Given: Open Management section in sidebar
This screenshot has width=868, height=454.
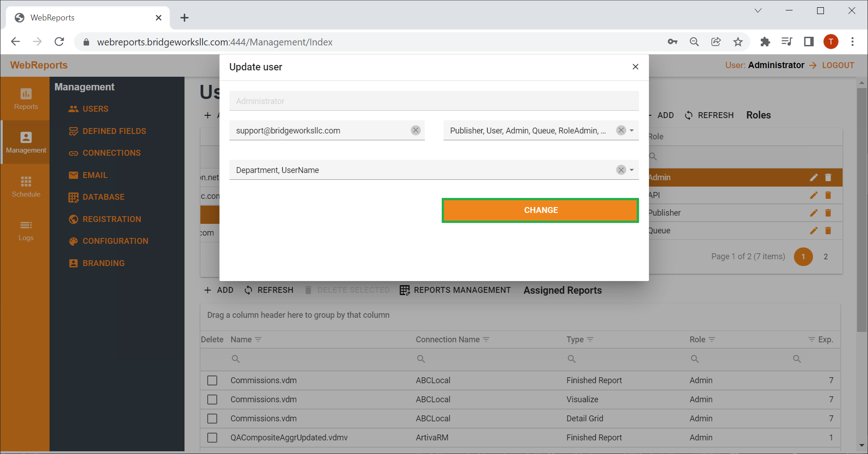Looking at the screenshot, I should pyautogui.click(x=26, y=143).
